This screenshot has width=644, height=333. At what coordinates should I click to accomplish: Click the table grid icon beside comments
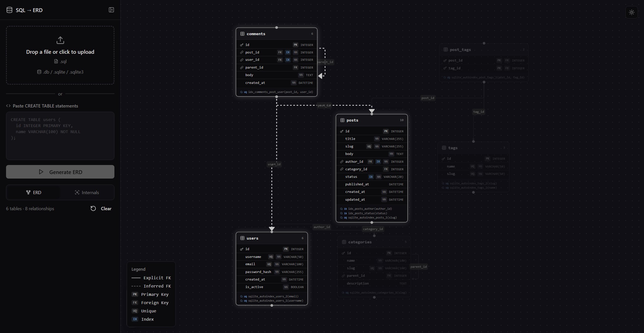[x=242, y=34]
